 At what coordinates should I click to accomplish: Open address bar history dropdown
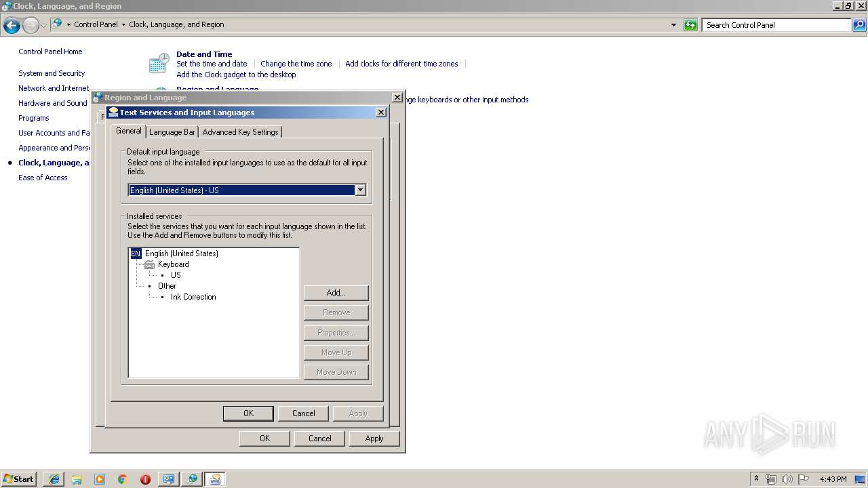[x=673, y=25]
